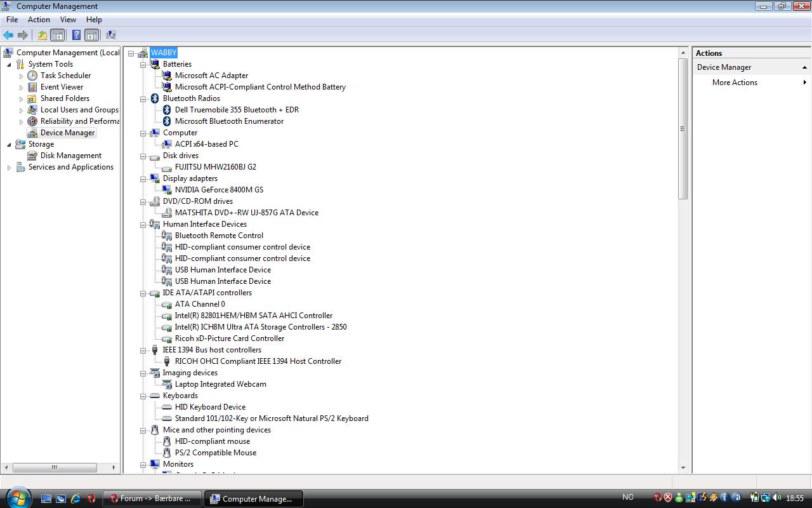Select Event Viewer in console tree

click(x=62, y=87)
